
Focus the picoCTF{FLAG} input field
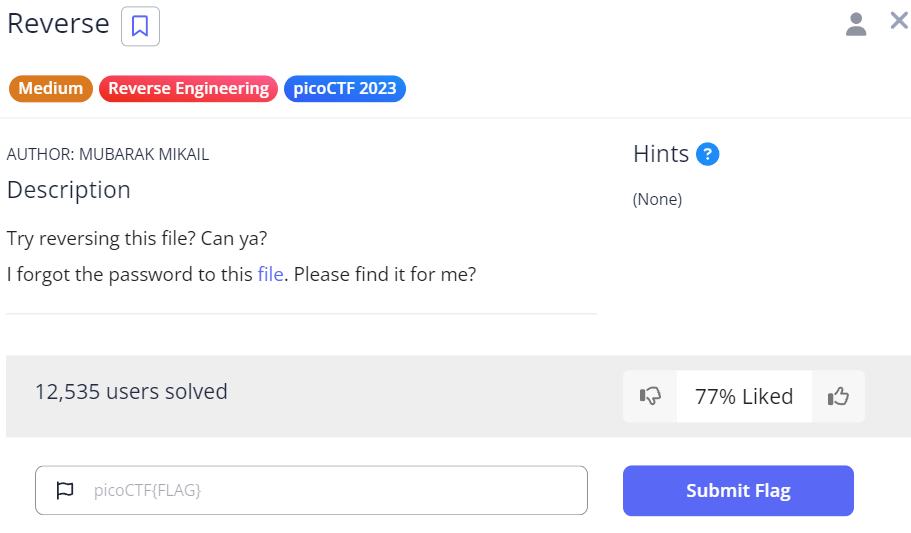[330, 490]
